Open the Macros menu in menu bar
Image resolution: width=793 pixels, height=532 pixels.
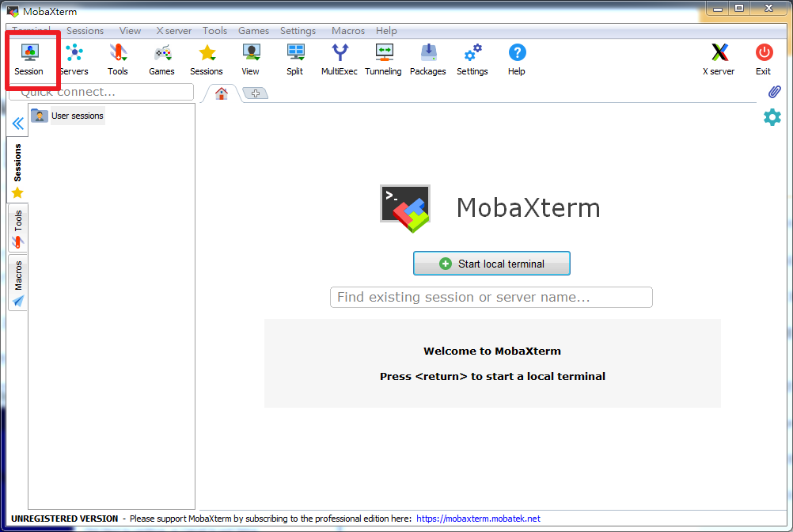click(x=348, y=31)
